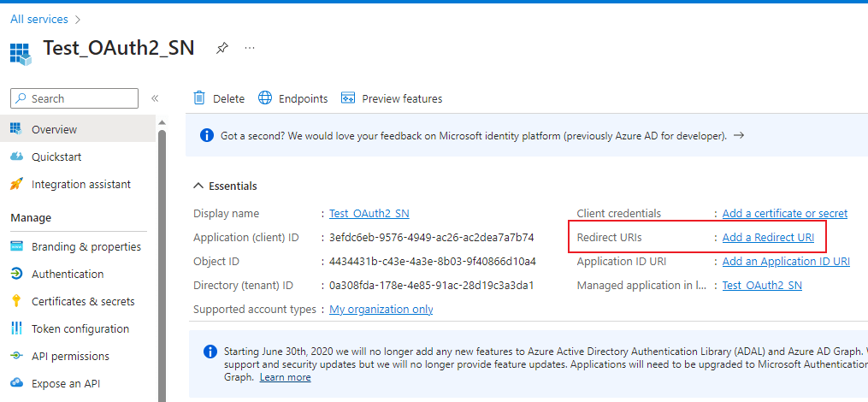Launch Integration assistant rocket icon
This screenshot has height=402, width=868.
click(16, 184)
